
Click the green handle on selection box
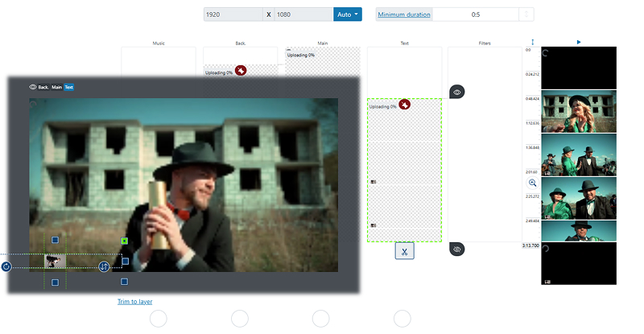[x=125, y=241]
